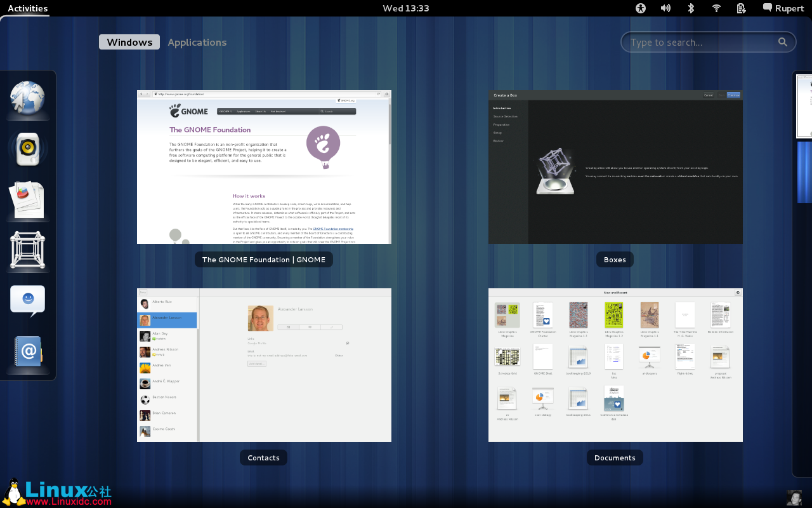Select Alberto Ruiz in Contacts list
812x508 pixels.
[x=167, y=304]
